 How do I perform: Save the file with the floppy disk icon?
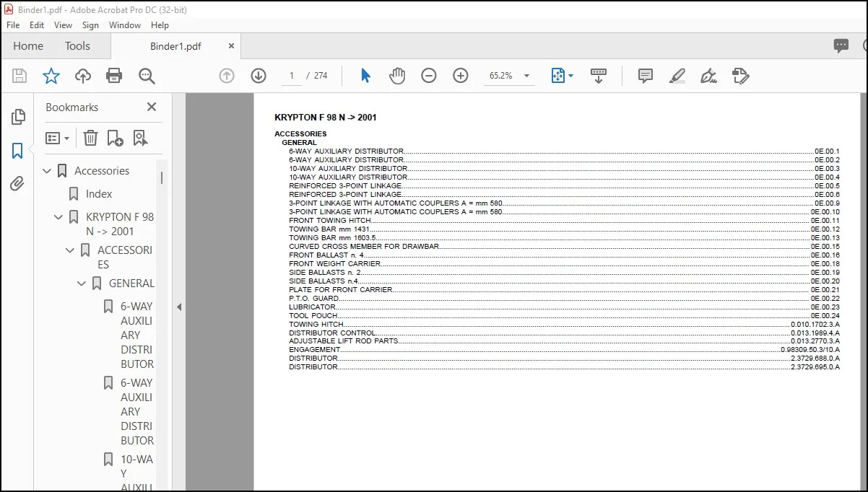[19, 76]
